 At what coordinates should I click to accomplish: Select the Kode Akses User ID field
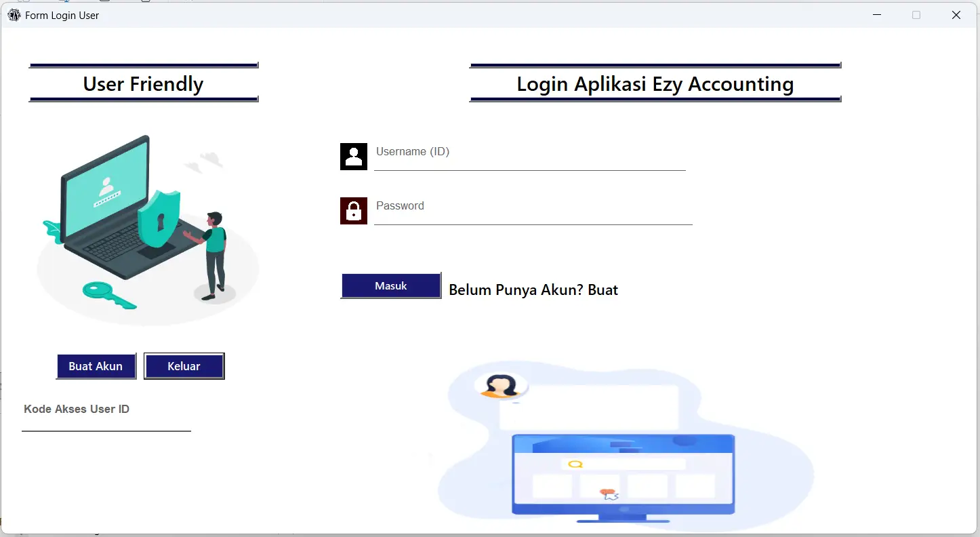106,415
